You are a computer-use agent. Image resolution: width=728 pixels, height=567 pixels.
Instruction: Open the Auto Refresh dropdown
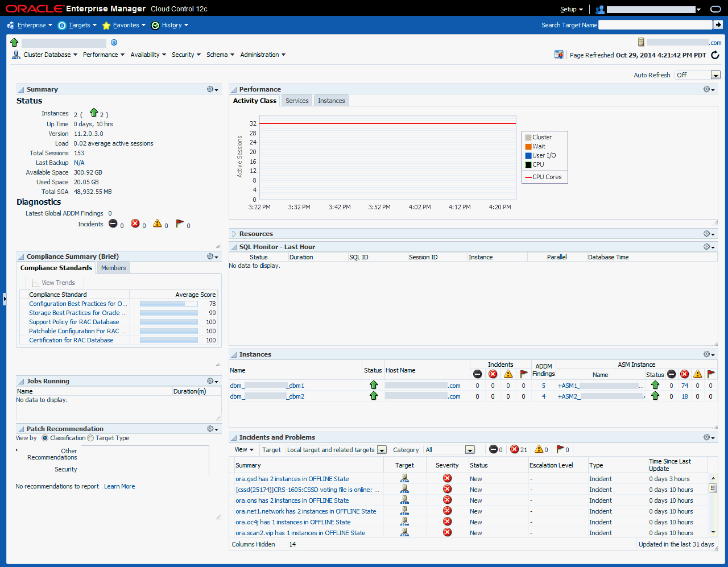tap(715, 75)
